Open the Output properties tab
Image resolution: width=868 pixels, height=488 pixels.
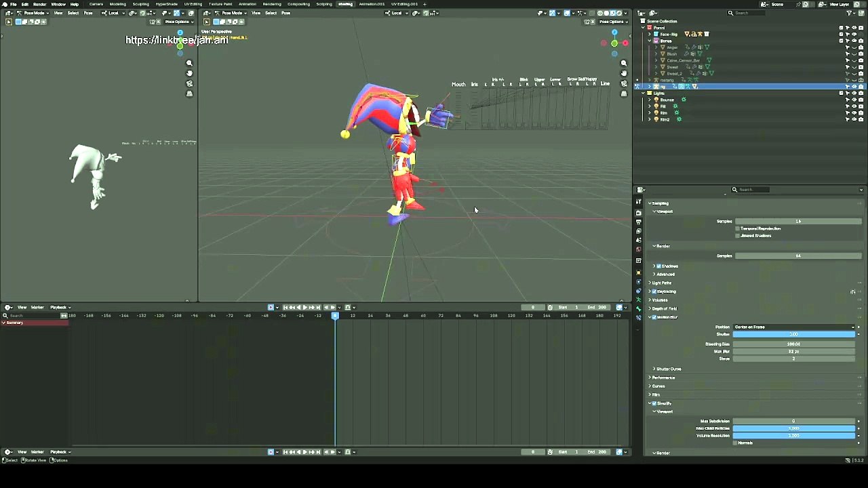[638, 222]
